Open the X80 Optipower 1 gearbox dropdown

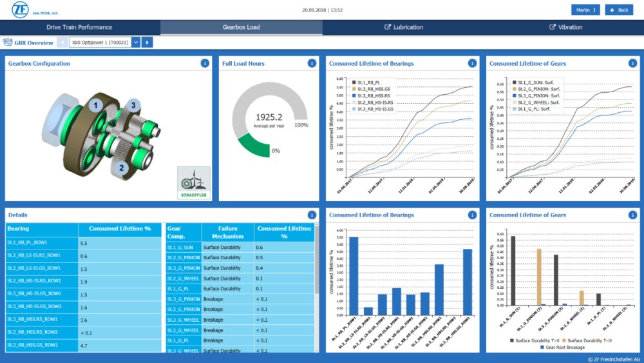click(102, 43)
